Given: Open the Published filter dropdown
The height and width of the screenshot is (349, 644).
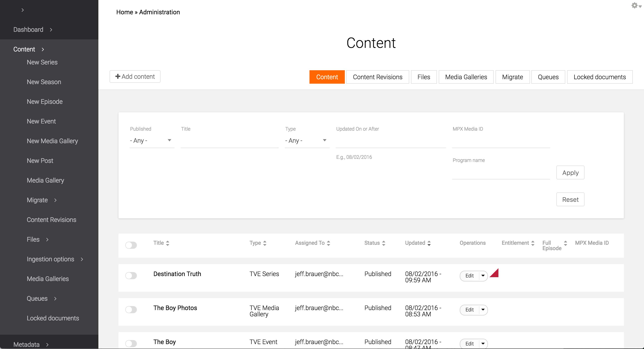Looking at the screenshot, I should point(152,140).
